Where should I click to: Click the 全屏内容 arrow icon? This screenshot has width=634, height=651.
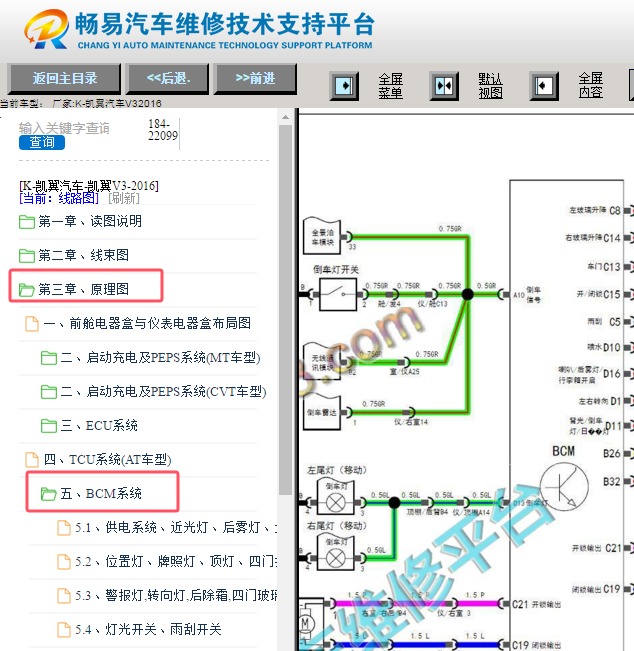click(544, 86)
